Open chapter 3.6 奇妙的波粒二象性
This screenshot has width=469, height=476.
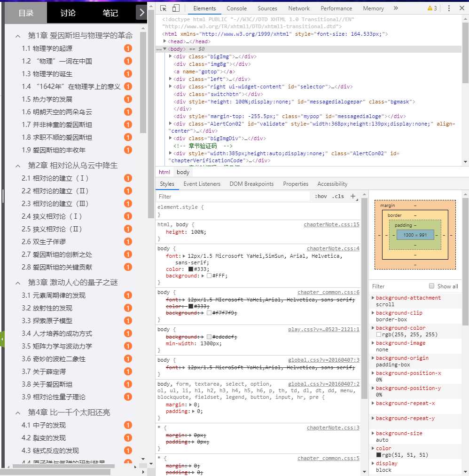tap(54, 359)
